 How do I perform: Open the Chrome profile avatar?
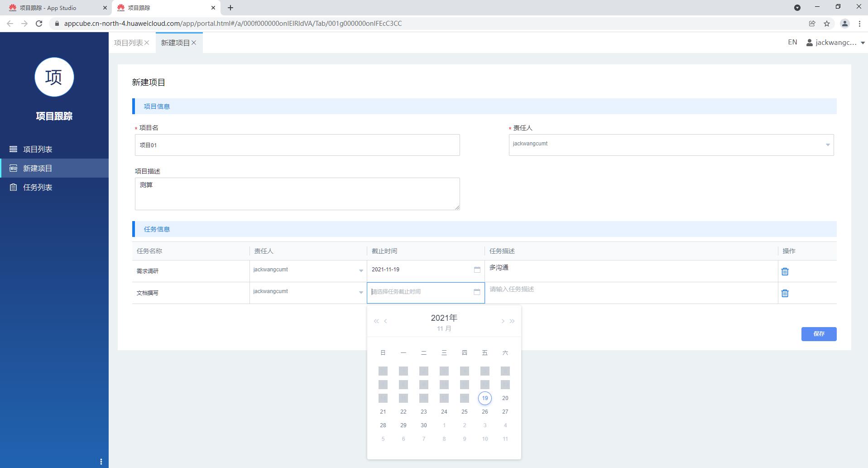click(x=844, y=24)
